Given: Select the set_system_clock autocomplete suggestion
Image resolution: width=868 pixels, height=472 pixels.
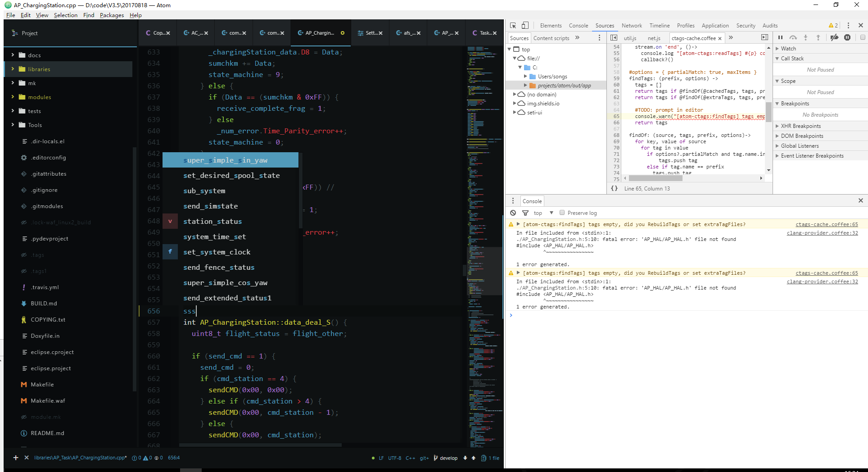Looking at the screenshot, I should click(x=217, y=252).
